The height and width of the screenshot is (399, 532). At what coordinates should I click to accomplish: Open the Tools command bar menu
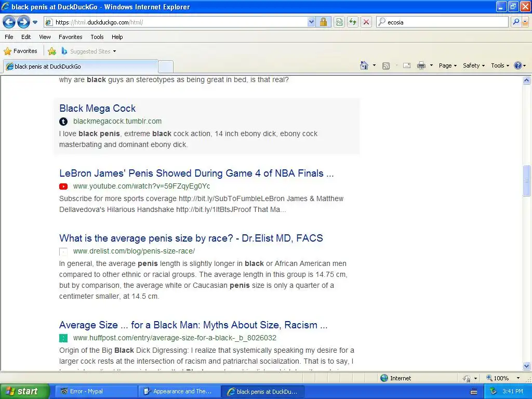(500, 65)
